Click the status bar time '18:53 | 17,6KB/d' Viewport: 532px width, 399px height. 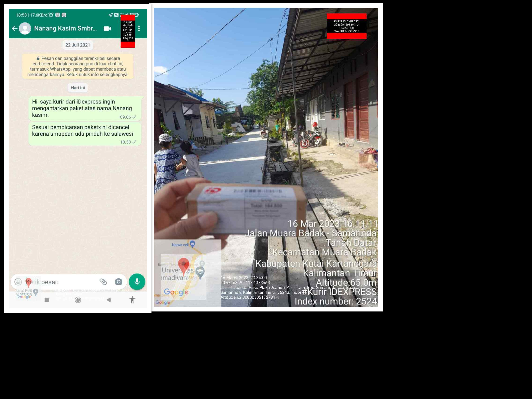(x=32, y=15)
